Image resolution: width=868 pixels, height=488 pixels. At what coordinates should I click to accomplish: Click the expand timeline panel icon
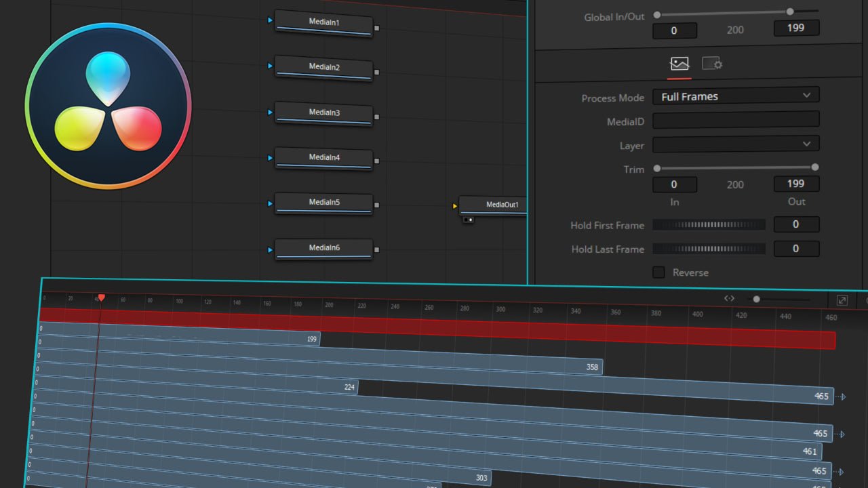842,300
